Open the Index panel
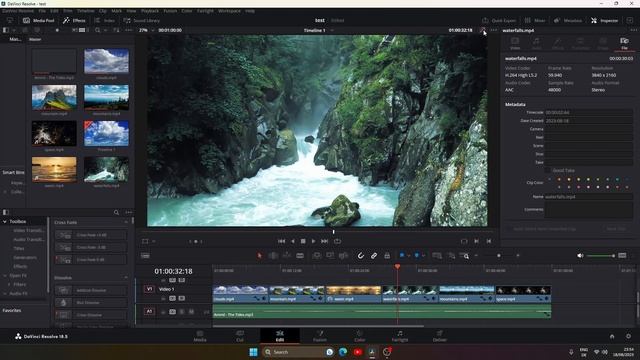 coord(104,20)
